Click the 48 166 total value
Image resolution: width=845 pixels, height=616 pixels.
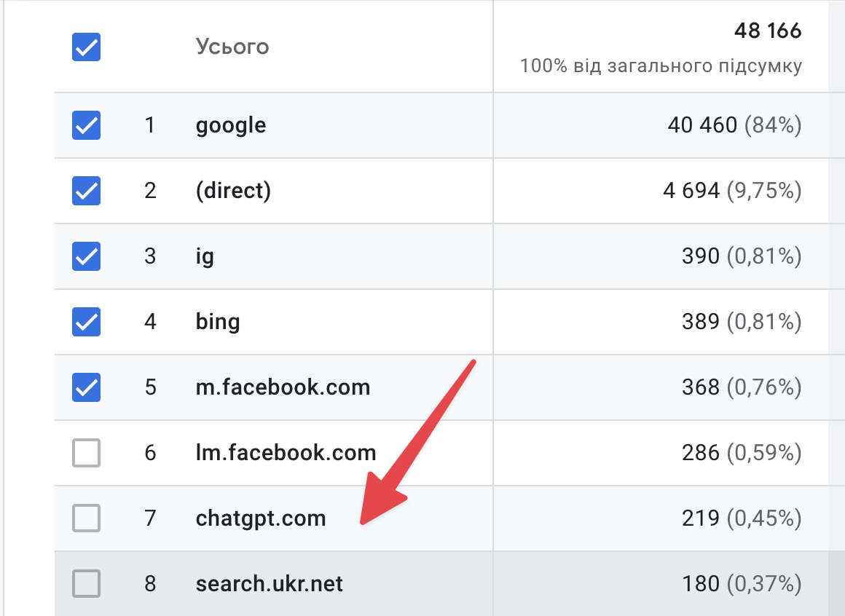[x=768, y=31]
